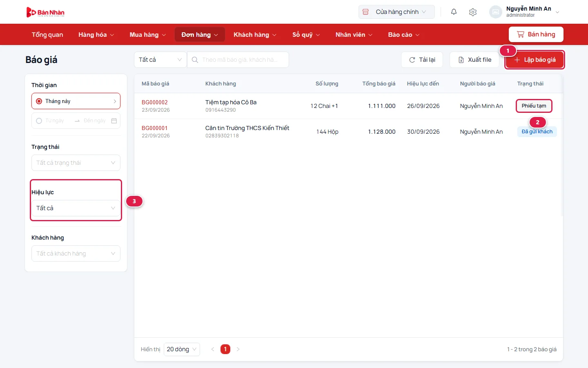Click customer Tiệm tạp hóa Cô Ba
This screenshot has height=368, width=588.
click(x=231, y=102)
